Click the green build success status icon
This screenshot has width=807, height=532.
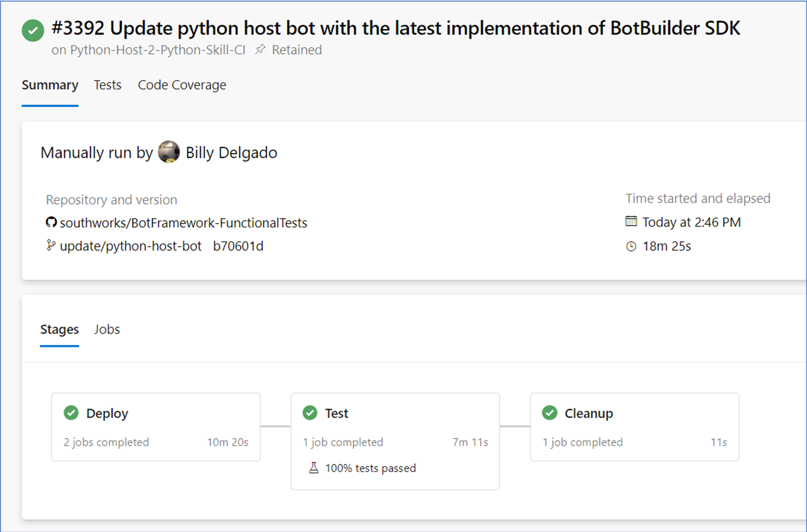[x=33, y=31]
